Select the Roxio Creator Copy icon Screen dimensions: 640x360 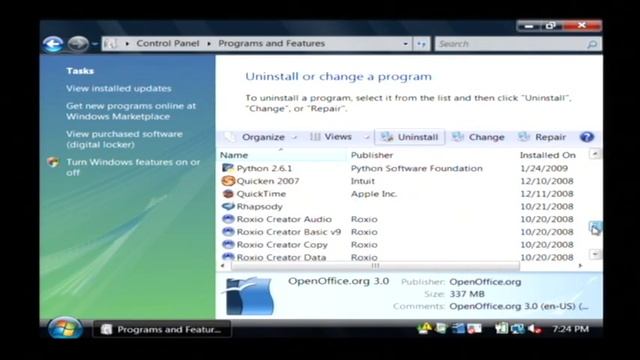[x=228, y=244]
